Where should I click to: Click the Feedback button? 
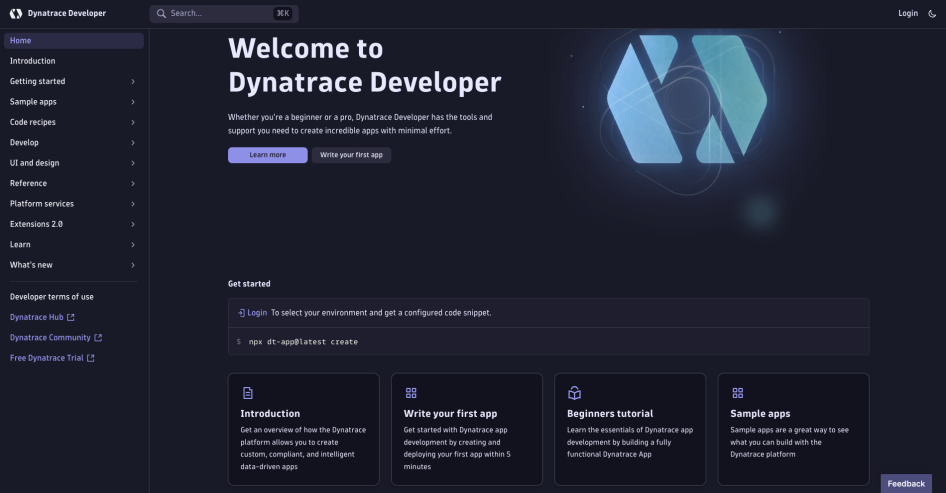(x=906, y=483)
